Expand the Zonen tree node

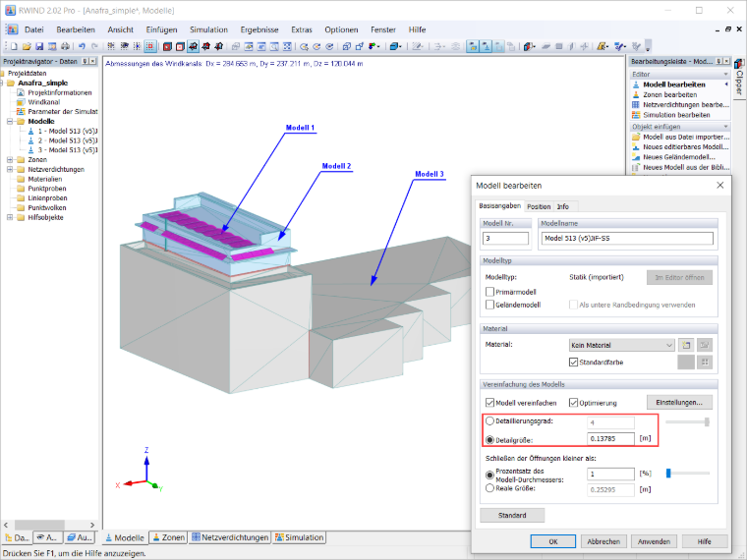coord(10,159)
